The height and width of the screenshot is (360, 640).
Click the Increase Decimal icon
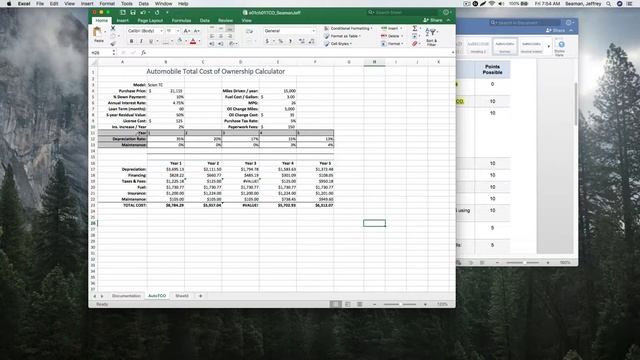pyautogui.click(x=302, y=41)
